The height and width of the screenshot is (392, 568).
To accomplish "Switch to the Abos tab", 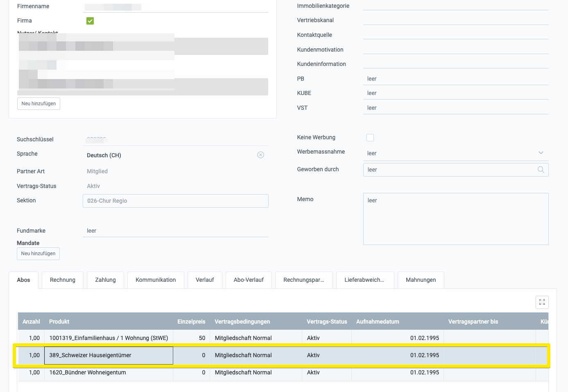I will (x=23, y=280).
